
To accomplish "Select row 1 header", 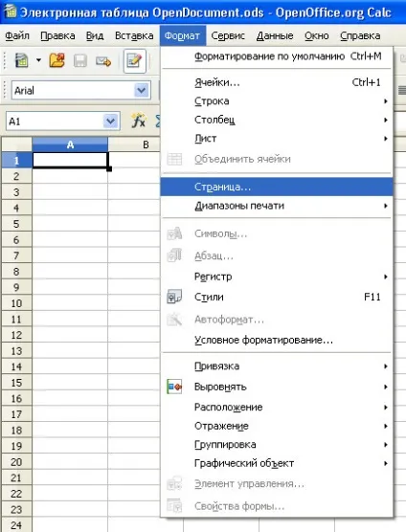I will click(16, 160).
